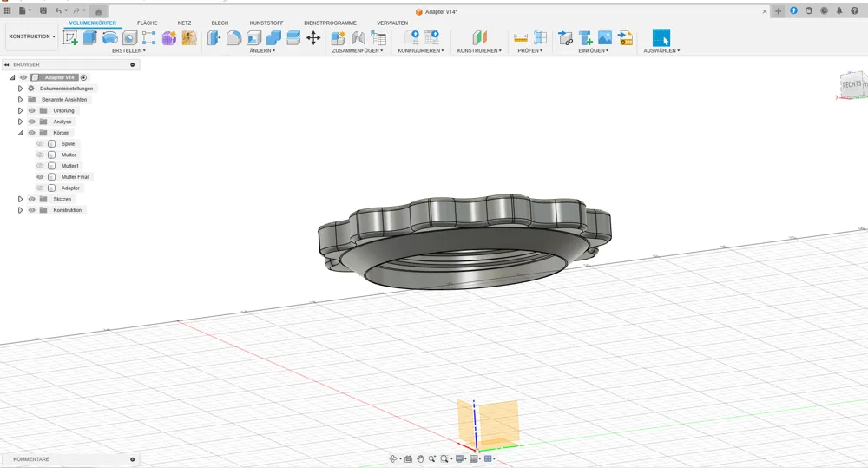Image resolution: width=868 pixels, height=468 pixels.
Task: Hide the Skizzen folder with its eye
Action: click(x=31, y=199)
